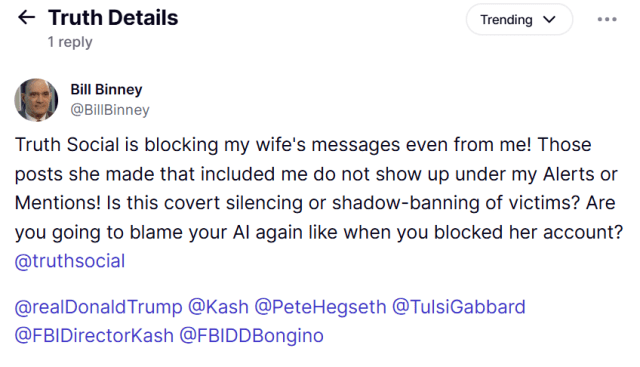
Task: Open the @TulsiGabbard mention link
Action: [x=458, y=307]
